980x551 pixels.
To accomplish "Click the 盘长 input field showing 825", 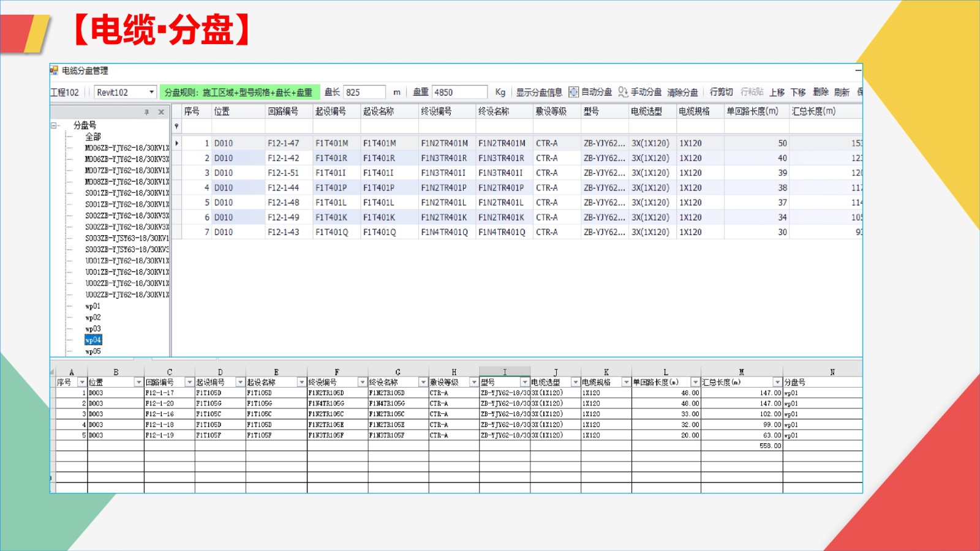I will coord(364,92).
